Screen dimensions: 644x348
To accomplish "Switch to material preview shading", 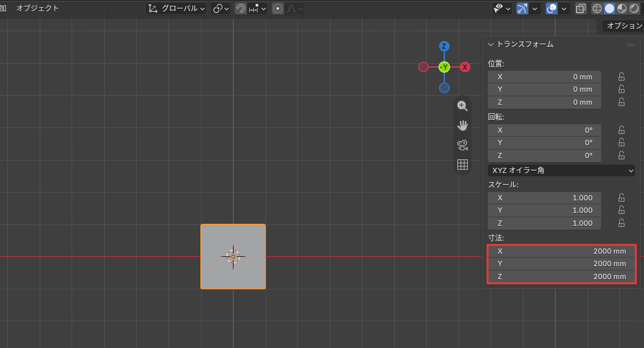I will click(x=622, y=8).
